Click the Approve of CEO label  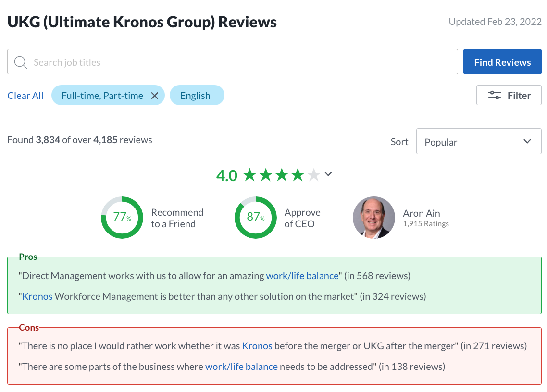302,218
